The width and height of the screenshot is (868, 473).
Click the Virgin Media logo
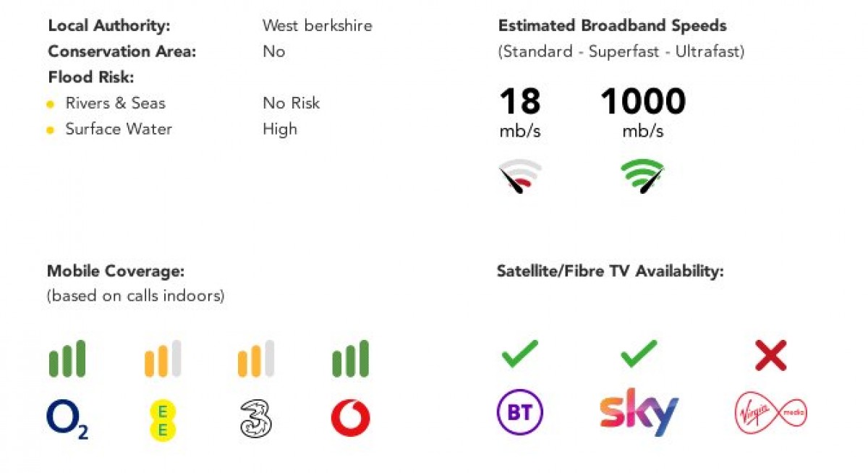tap(771, 414)
